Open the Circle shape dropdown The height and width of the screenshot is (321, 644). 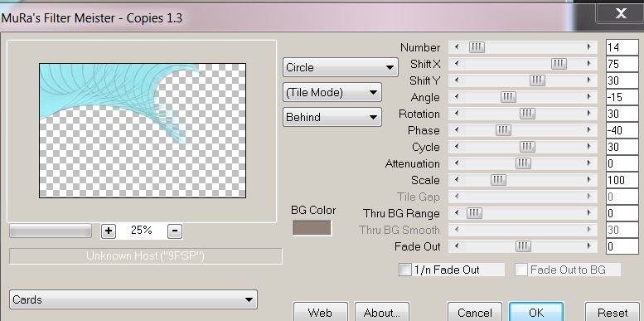pos(341,67)
